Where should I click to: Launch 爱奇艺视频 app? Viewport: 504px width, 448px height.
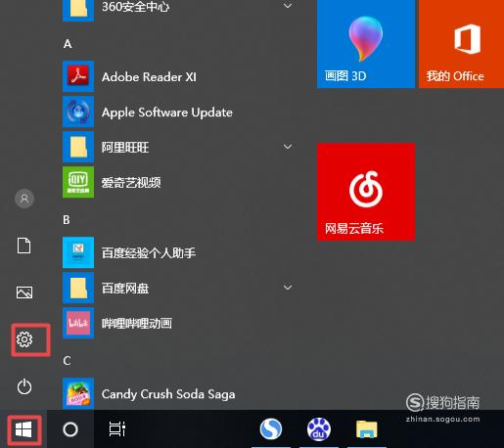pyautogui.click(x=179, y=182)
